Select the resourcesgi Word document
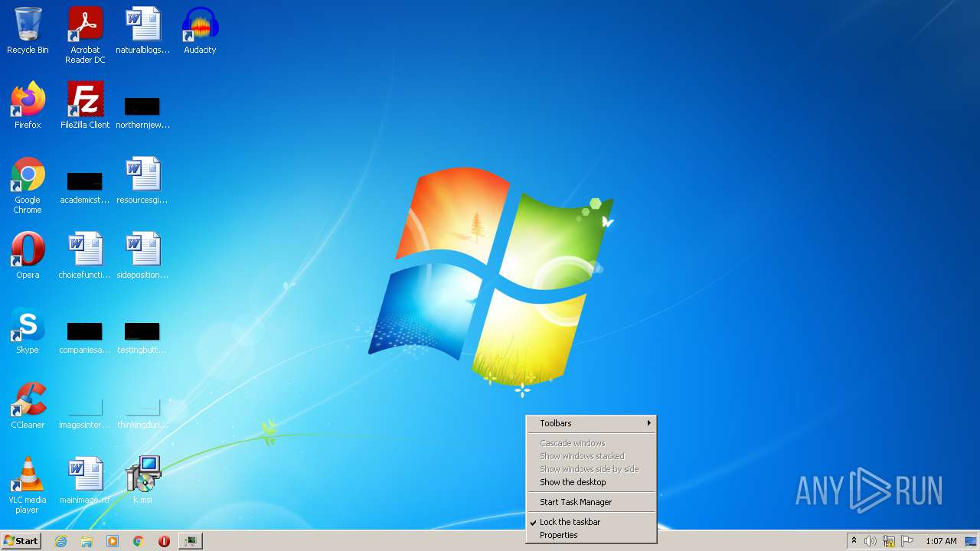This screenshot has height=551, width=980. coord(142,181)
